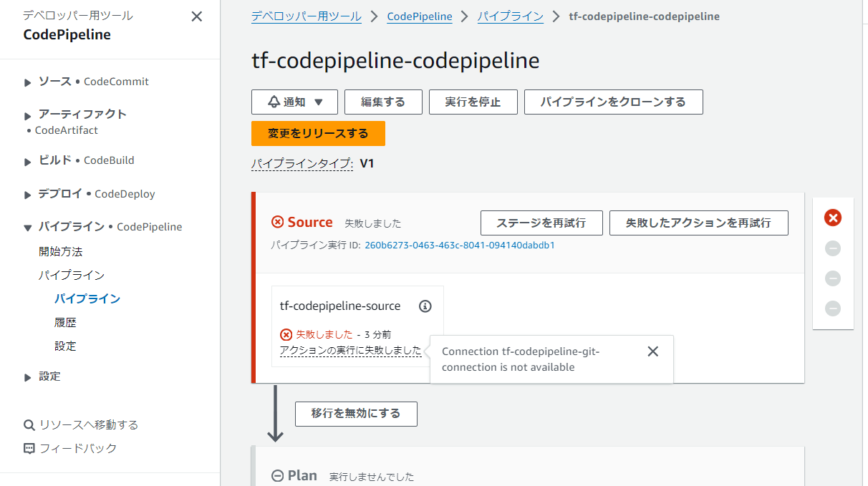This screenshot has height=486, width=868.
Task: Click the アクションの実行に失敗しました link
Action: pyautogui.click(x=351, y=351)
